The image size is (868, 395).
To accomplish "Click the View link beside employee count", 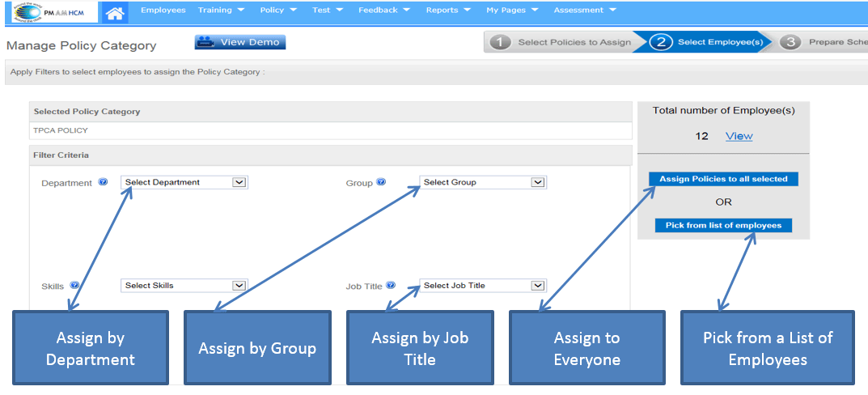I will [739, 136].
